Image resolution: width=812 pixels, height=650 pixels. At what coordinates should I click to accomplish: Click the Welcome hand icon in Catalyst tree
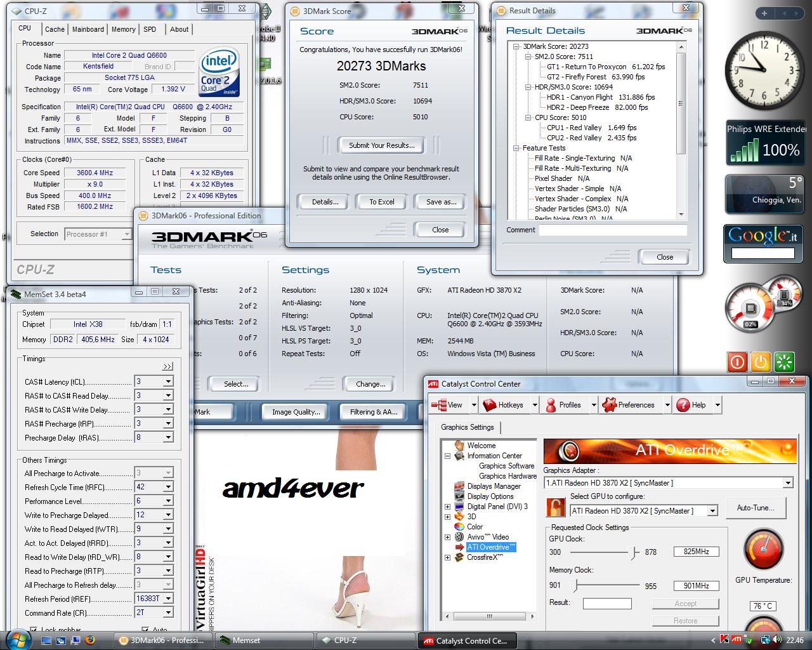tap(460, 446)
